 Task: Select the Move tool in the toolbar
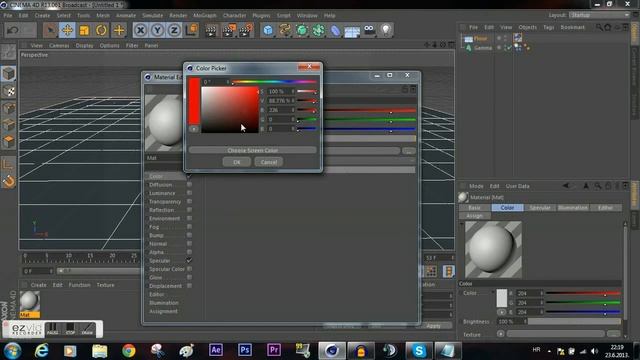click(67, 30)
